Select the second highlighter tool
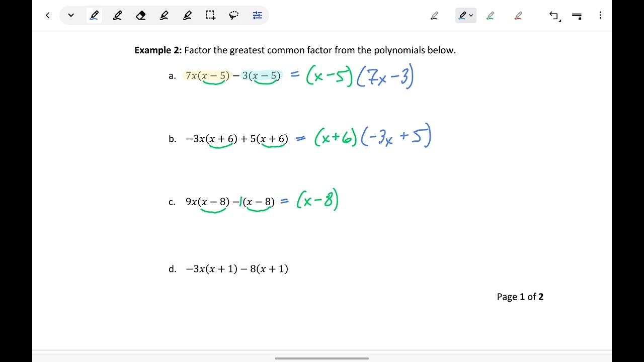Image resolution: width=644 pixels, height=362 pixels. click(187, 16)
